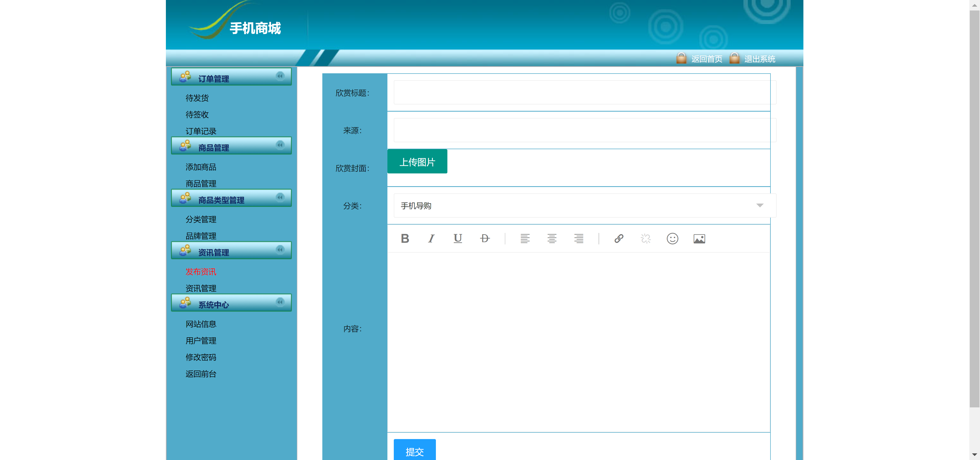Click the users icon on 系统中心 header
The image size is (980, 460).
pos(185,303)
